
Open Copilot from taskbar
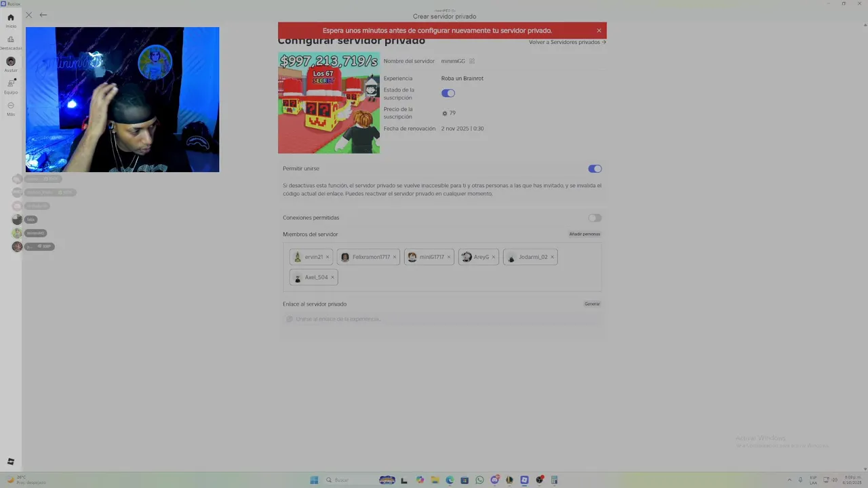tap(420, 480)
